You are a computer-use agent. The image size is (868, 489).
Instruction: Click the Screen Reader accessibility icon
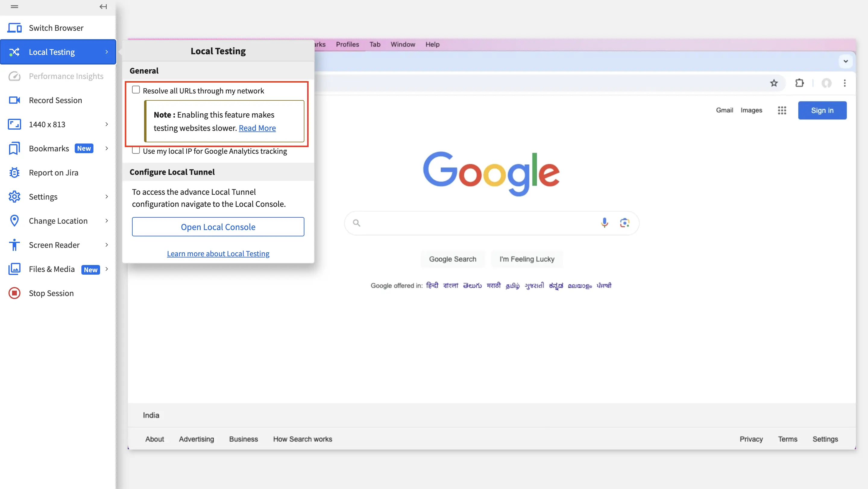14,245
